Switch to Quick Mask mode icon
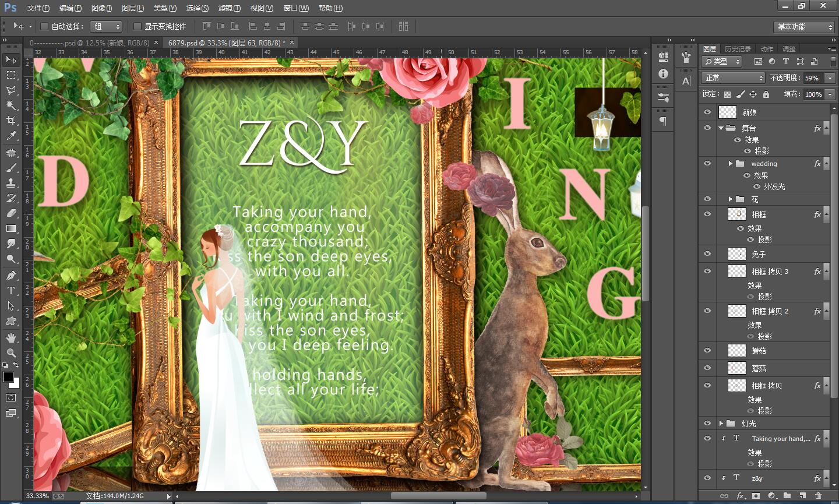 [11, 398]
